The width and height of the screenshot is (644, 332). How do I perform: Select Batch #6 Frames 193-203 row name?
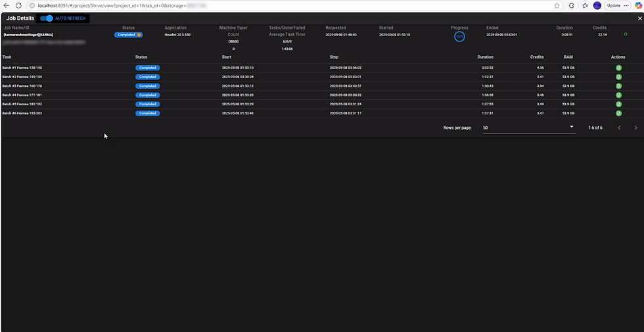click(22, 113)
